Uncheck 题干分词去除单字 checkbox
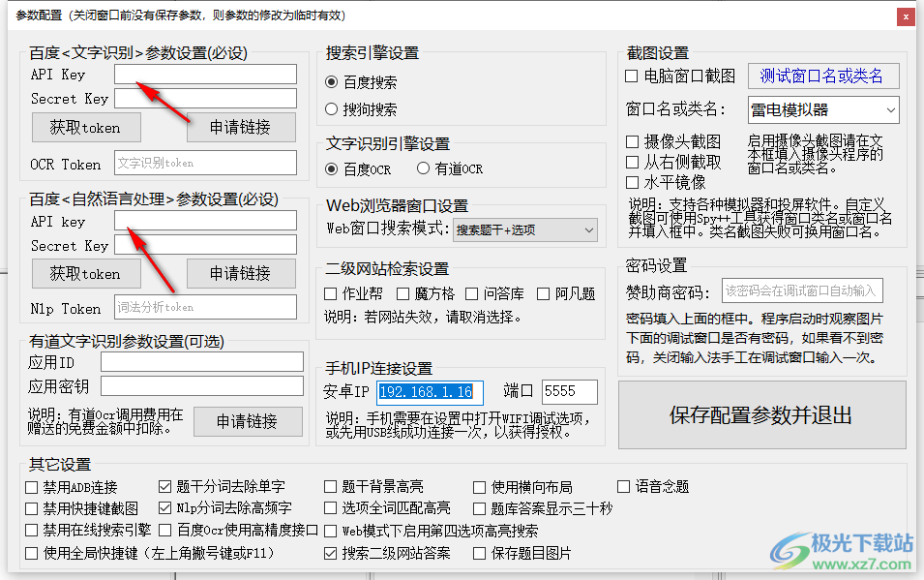Screen dimensions: 924x580 pos(165,487)
